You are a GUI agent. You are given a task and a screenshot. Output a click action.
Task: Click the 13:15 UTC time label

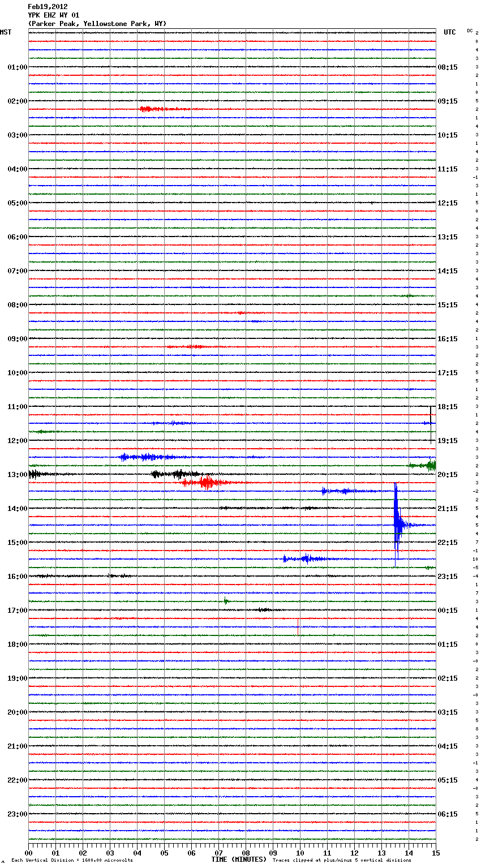tap(448, 237)
